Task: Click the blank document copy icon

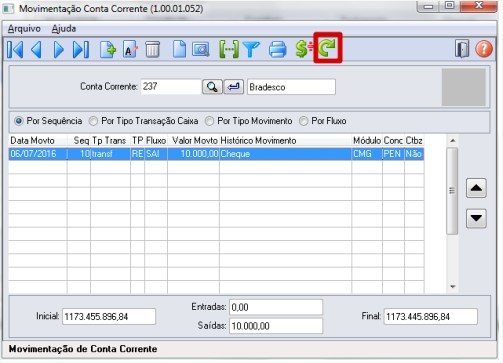Action: click(x=179, y=50)
